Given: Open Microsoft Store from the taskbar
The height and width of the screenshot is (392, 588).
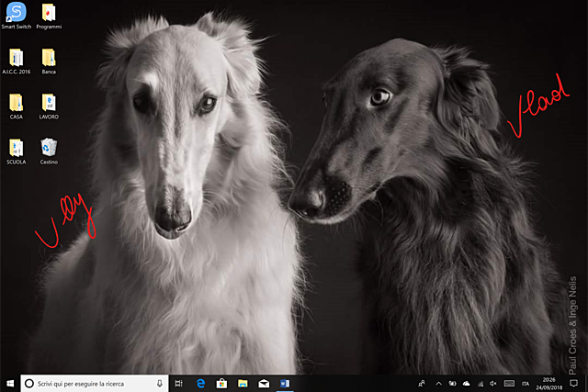Looking at the screenshot, I should (x=221, y=384).
